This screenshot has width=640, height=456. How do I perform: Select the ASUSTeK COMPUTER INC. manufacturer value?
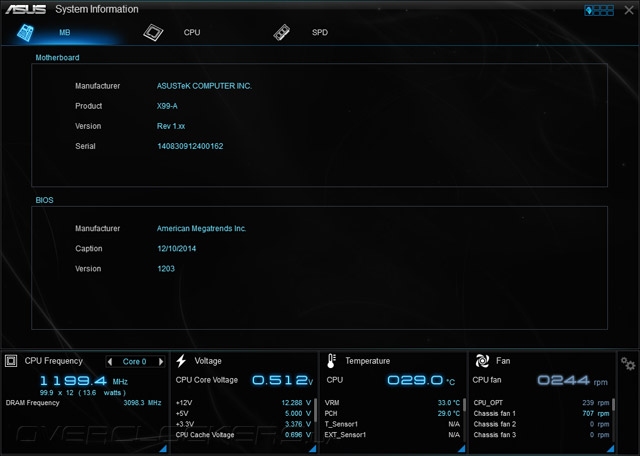pos(204,86)
